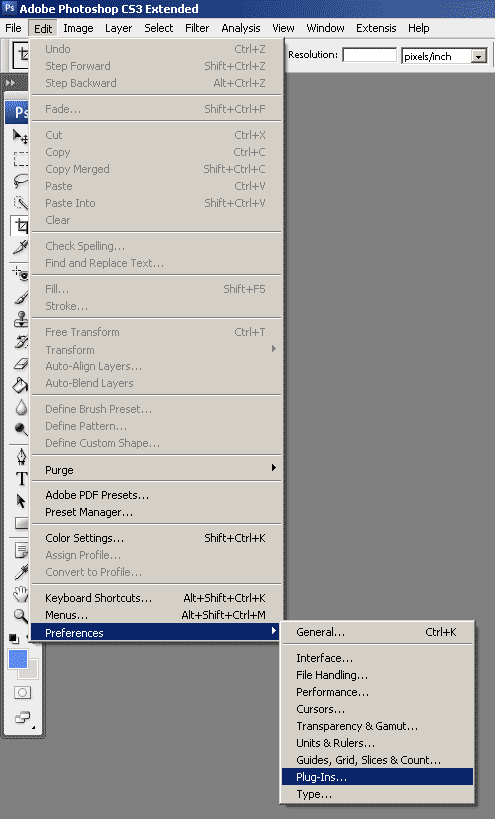Open Cursors preferences
495x819 pixels.
click(378, 709)
